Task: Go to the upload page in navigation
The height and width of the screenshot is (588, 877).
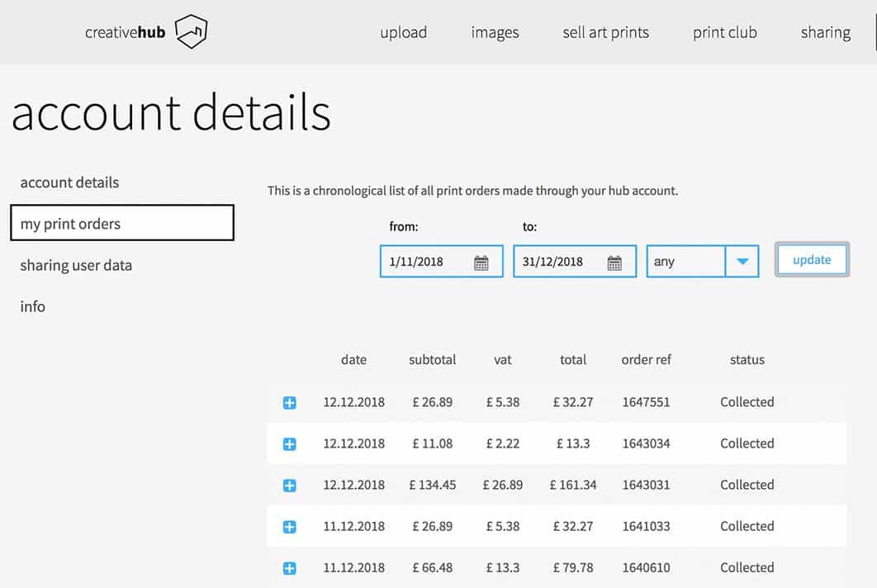Action: (x=403, y=33)
